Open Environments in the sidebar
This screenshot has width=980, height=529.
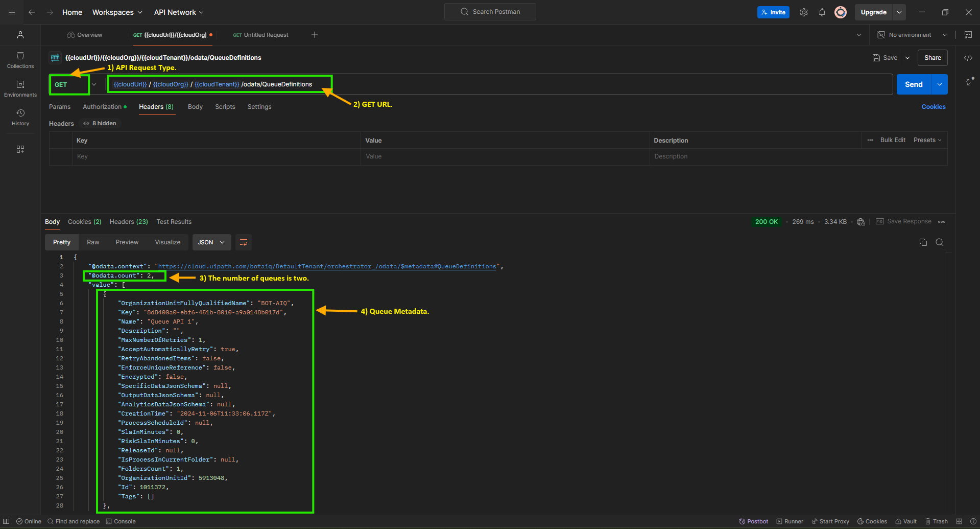pos(20,89)
